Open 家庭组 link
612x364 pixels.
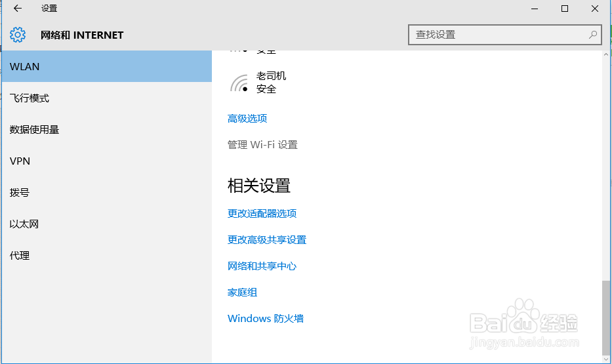[x=243, y=293]
